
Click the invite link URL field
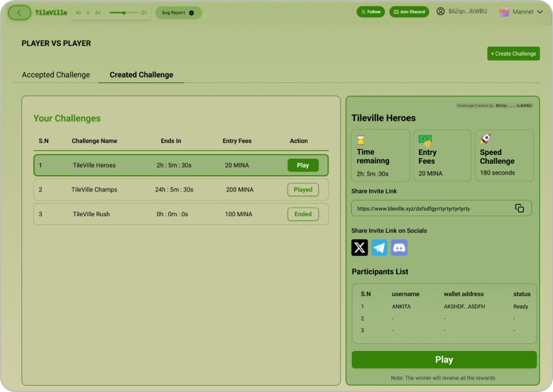click(442, 209)
